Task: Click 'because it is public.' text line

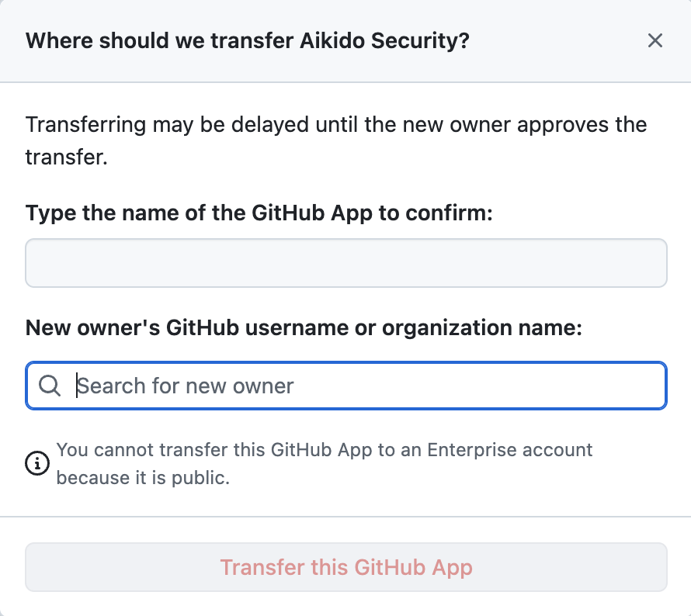Action: click(143, 477)
